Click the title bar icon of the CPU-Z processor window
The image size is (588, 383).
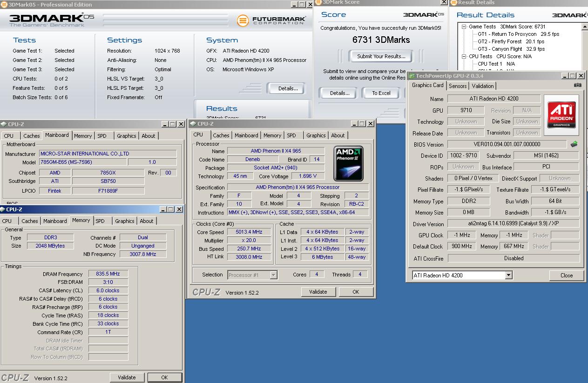(193, 124)
